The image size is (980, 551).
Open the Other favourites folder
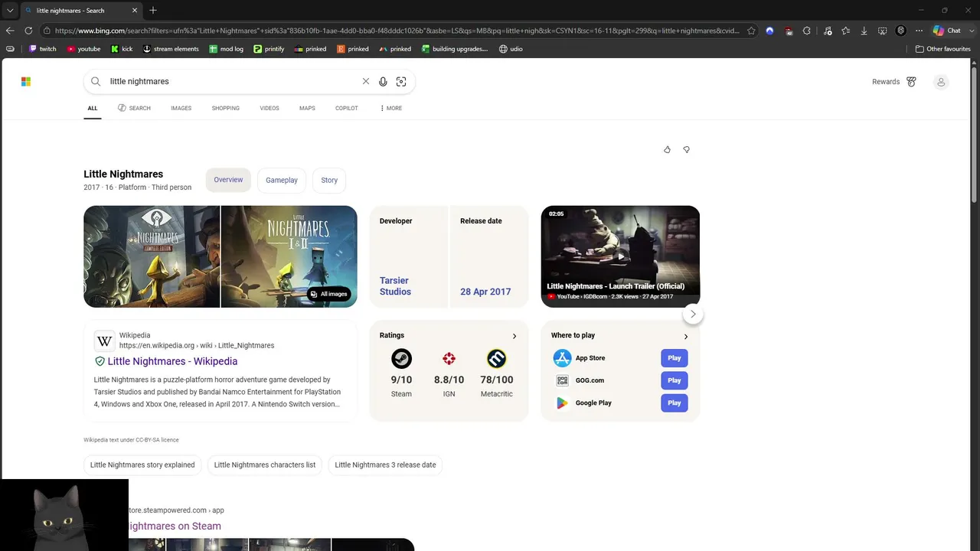click(943, 49)
